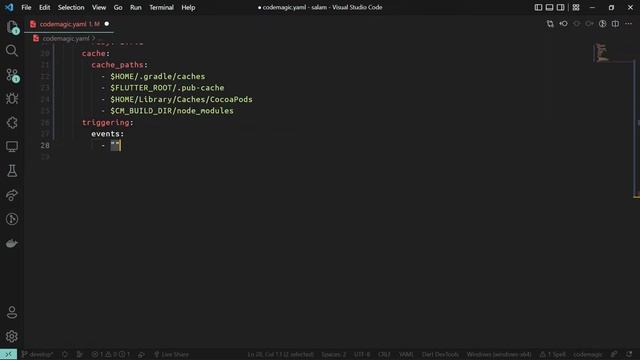This screenshot has width=640, height=360.
Task: Click the events: key
Action: (x=107, y=134)
